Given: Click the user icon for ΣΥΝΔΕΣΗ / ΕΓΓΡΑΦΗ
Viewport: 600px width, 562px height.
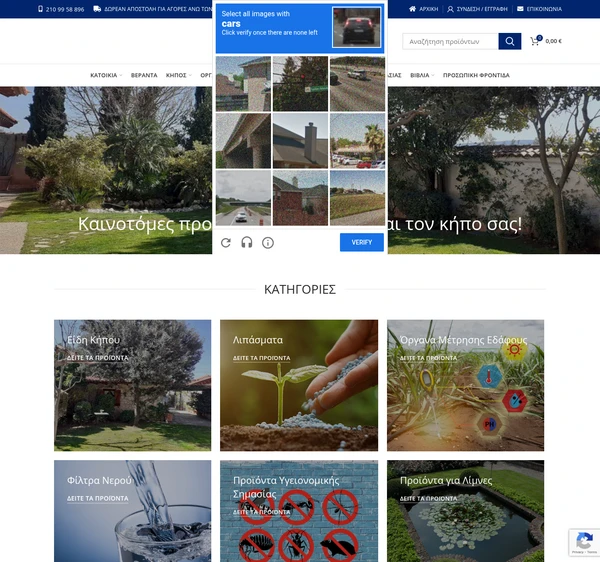Looking at the screenshot, I should tap(450, 8).
